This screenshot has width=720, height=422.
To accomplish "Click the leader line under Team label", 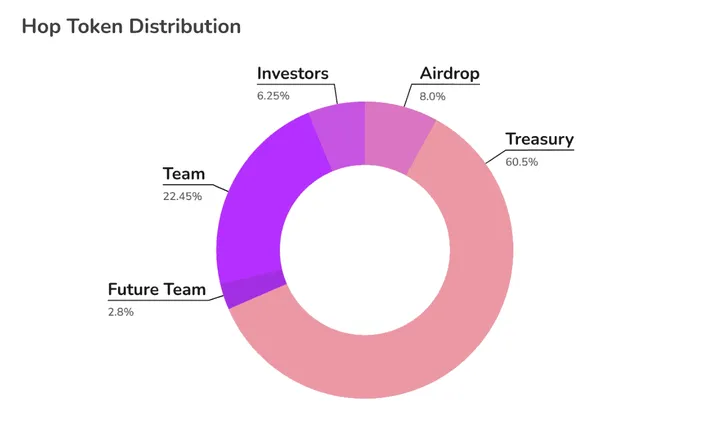I will tap(195, 186).
